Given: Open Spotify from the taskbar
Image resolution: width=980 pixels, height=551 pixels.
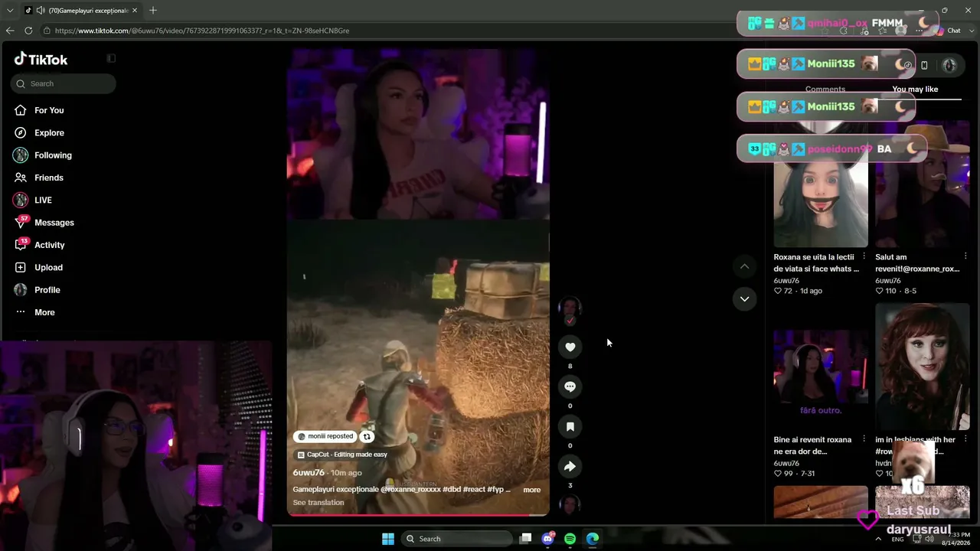Looking at the screenshot, I should (570, 539).
